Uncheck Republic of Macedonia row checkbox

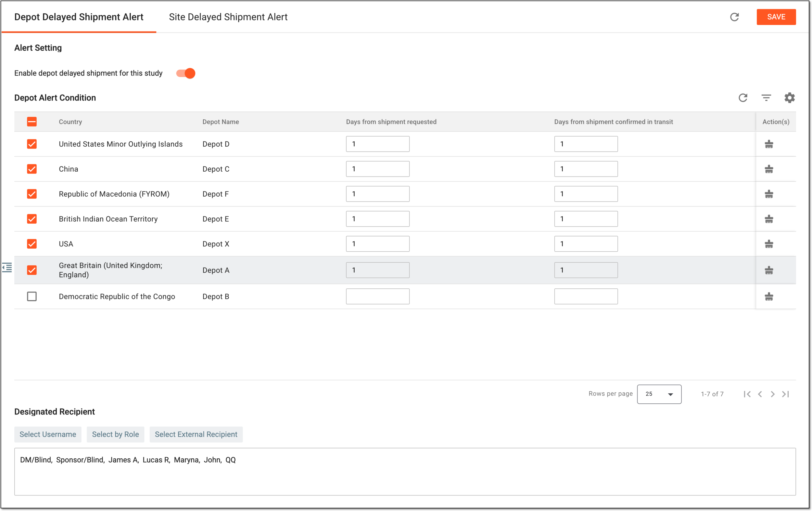(32, 194)
